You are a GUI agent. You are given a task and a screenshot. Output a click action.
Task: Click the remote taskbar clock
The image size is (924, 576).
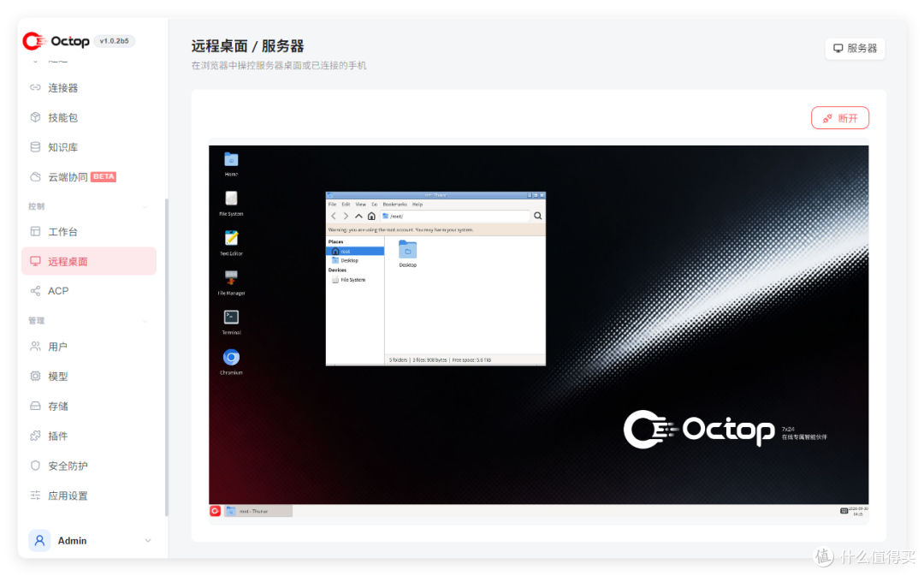(858, 511)
